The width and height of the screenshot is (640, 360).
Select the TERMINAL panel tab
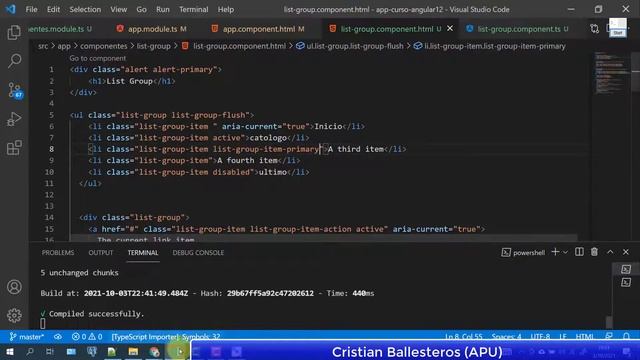pos(143,253)
